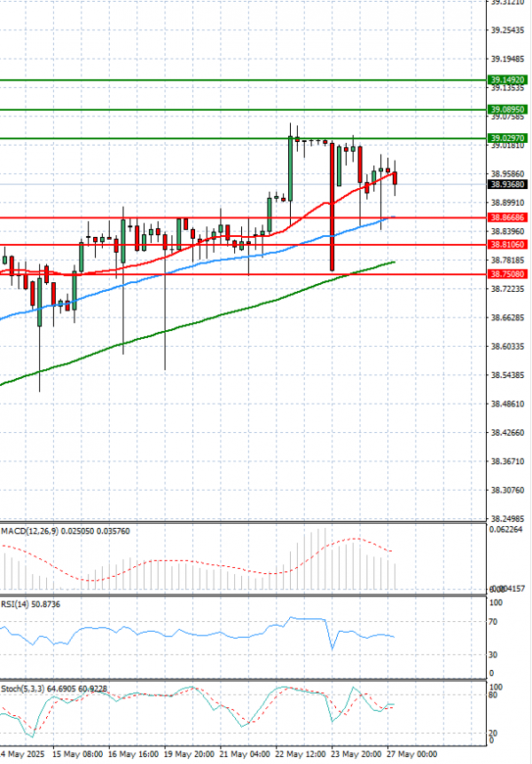Screen dimensions: 532x764
Task: Click the 20 level on Stoch scale
Action: click(x=493, y=734)
